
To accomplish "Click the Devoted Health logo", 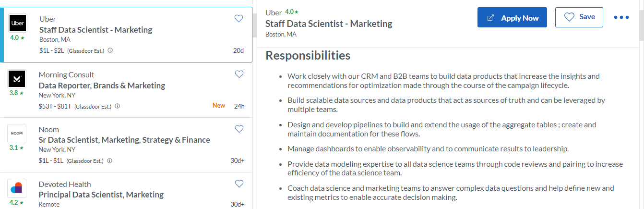I will (x=17, y=188).
